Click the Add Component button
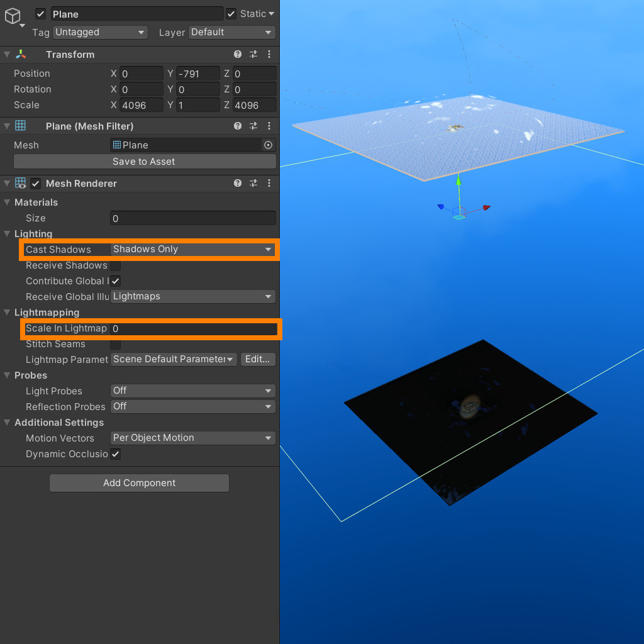 [139, 483]
